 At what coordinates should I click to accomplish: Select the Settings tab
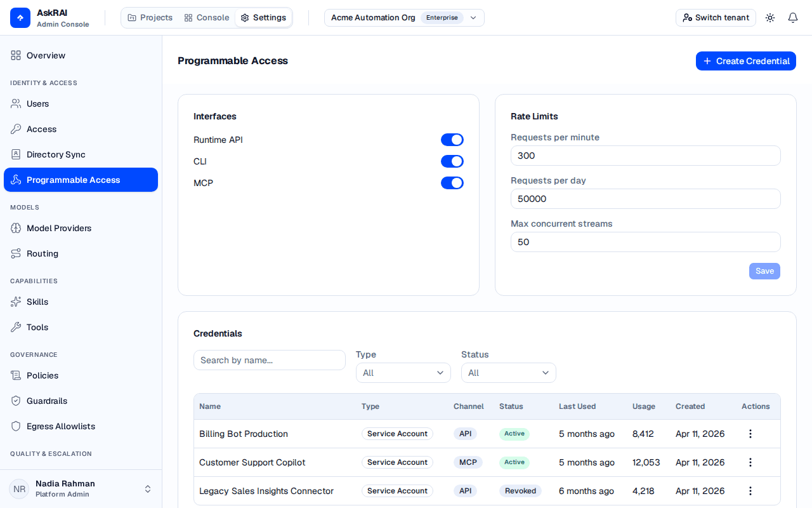(x=263, y=18)
